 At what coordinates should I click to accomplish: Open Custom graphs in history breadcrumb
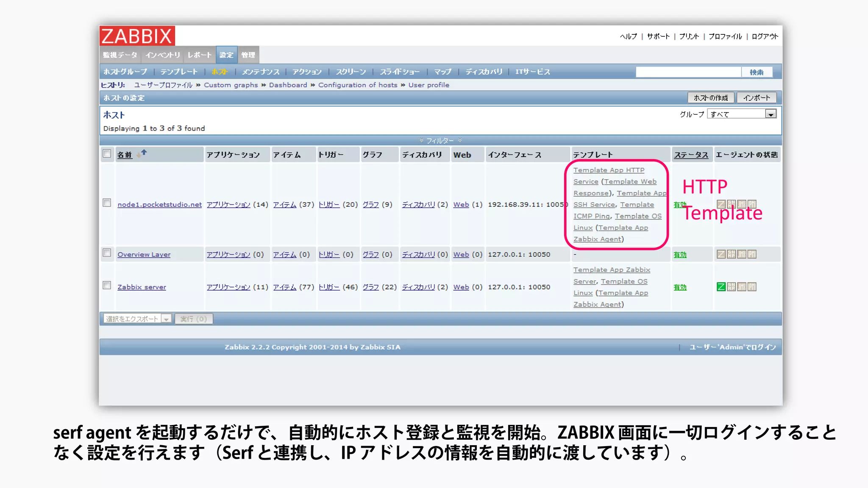point(231,85)
